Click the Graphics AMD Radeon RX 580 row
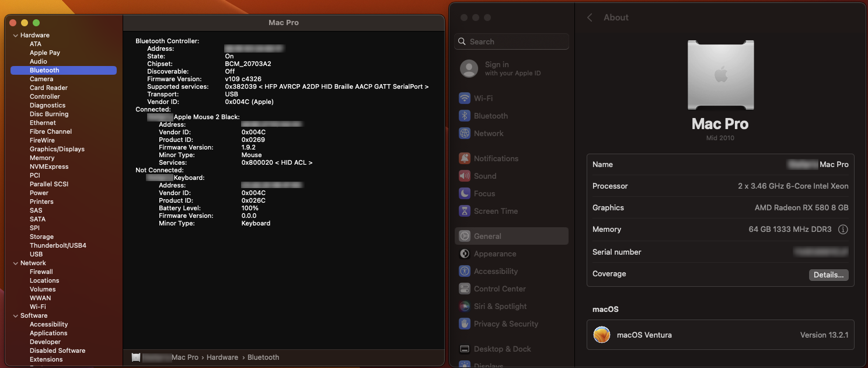The width and height of the screenshot is (868, 368). click(x=720, y=208)
